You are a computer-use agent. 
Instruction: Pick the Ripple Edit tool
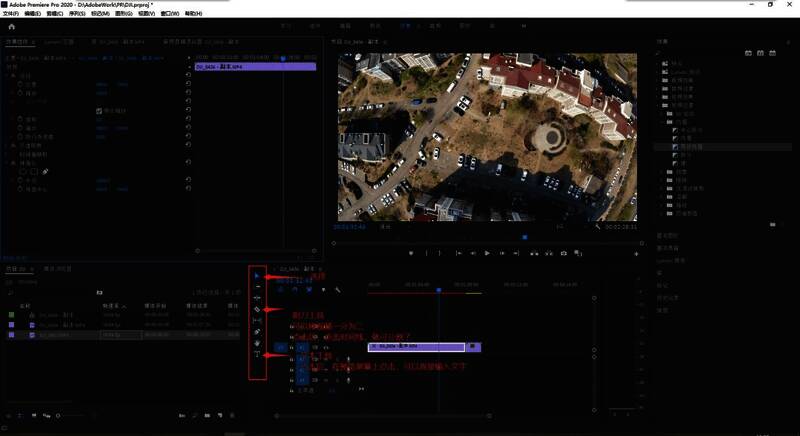258,298
